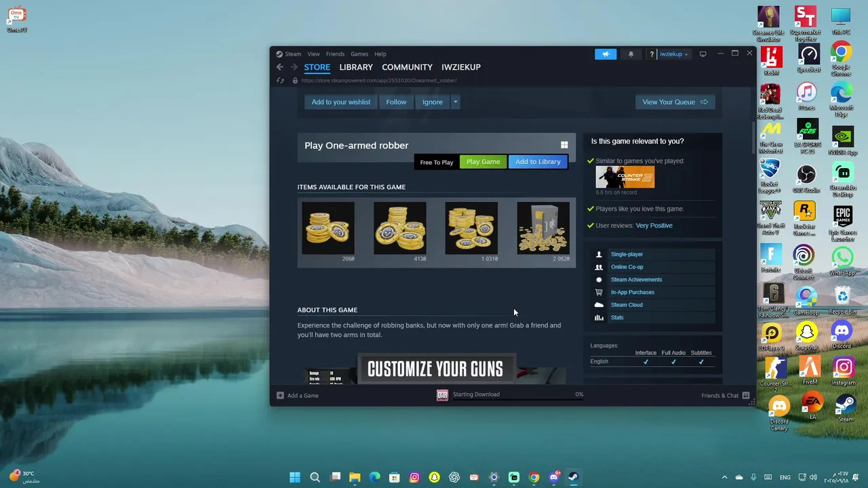Image resolution: width=868 pixels, height=488 pixels.
Task: Switch Steam to Big Picture mode icon
Action: [x=703, y=54]
